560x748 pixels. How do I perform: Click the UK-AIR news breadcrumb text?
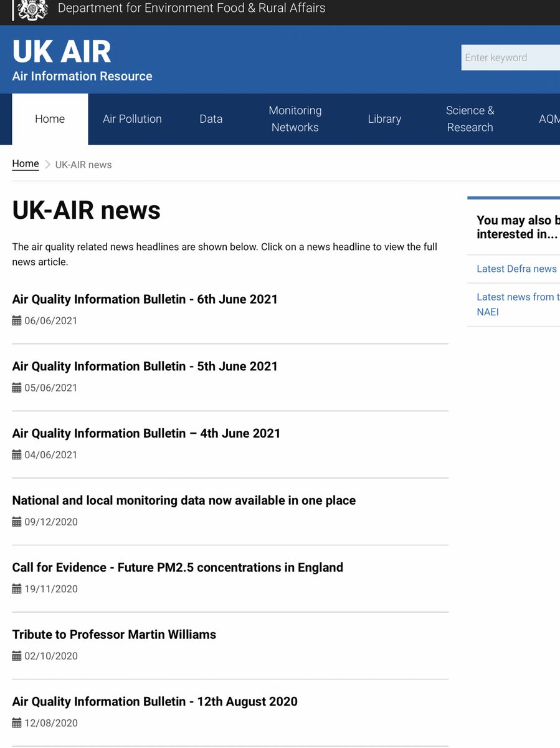[83, 165]
